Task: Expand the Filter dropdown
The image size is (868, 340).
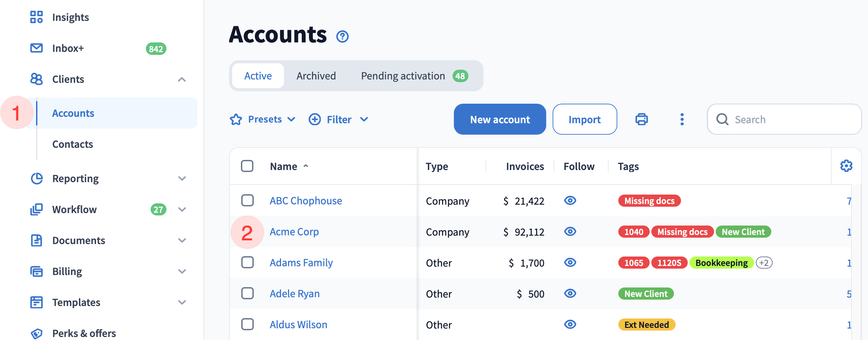Action: click(339, 119)
